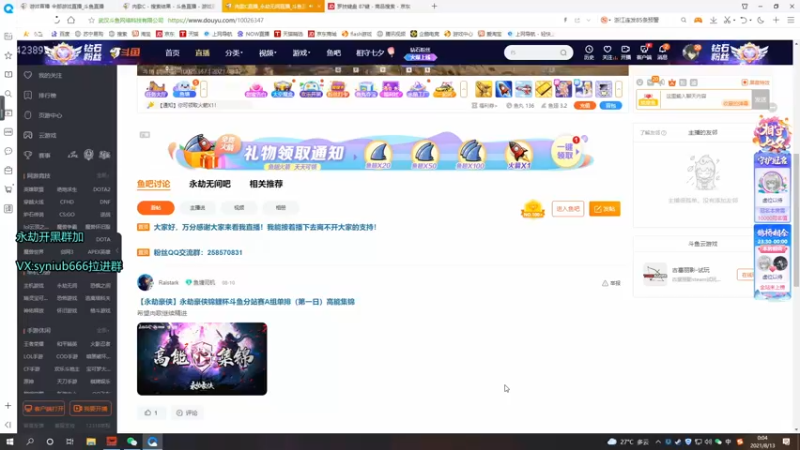Open Windows taskbar search

coord(30,441)
